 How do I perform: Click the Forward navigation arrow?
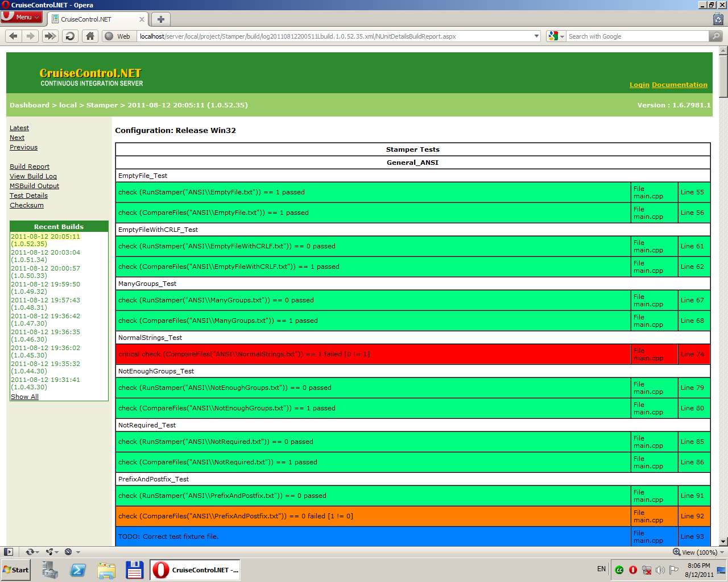pyautogui.click(x=31, y=36)
